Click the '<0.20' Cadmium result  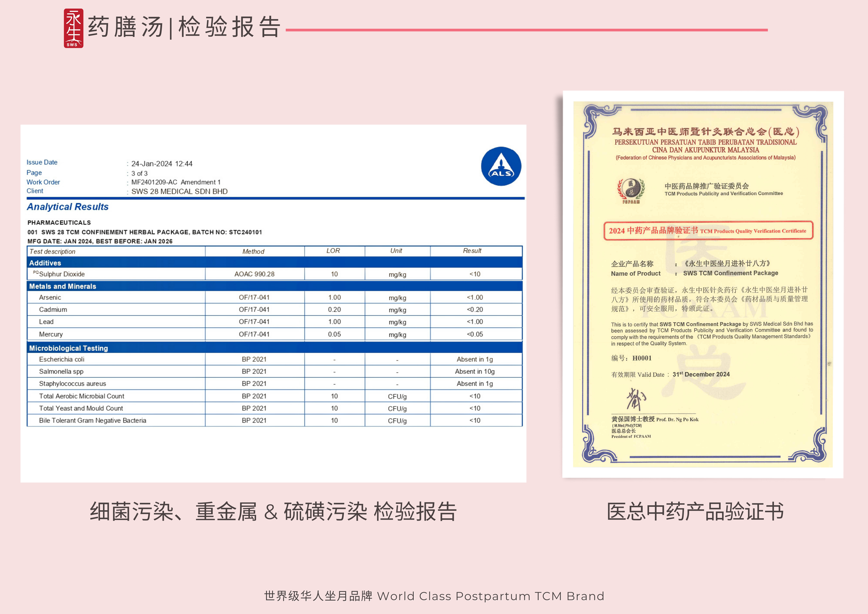[475, 309]
